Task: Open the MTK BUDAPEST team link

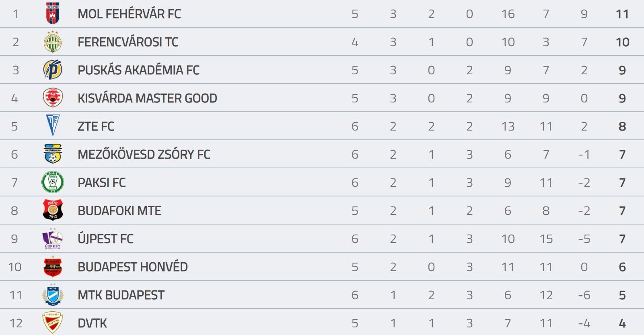Action: [x=121, y=295]
